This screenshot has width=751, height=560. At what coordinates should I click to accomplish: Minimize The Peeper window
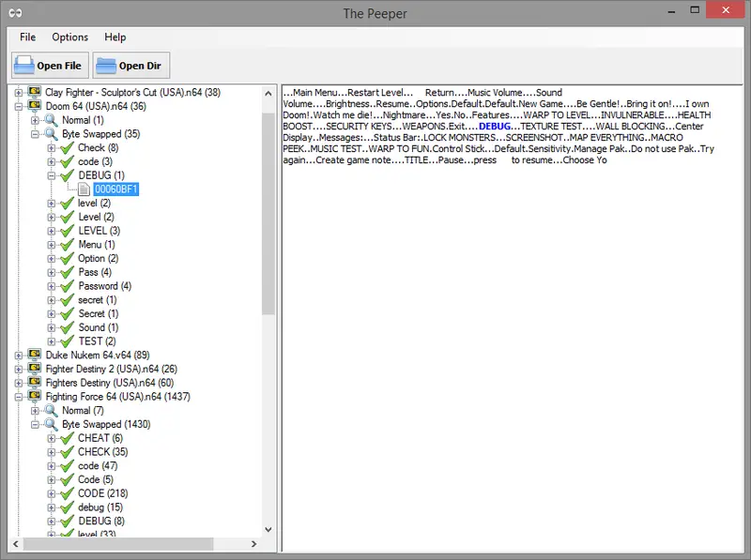point(671,11)
